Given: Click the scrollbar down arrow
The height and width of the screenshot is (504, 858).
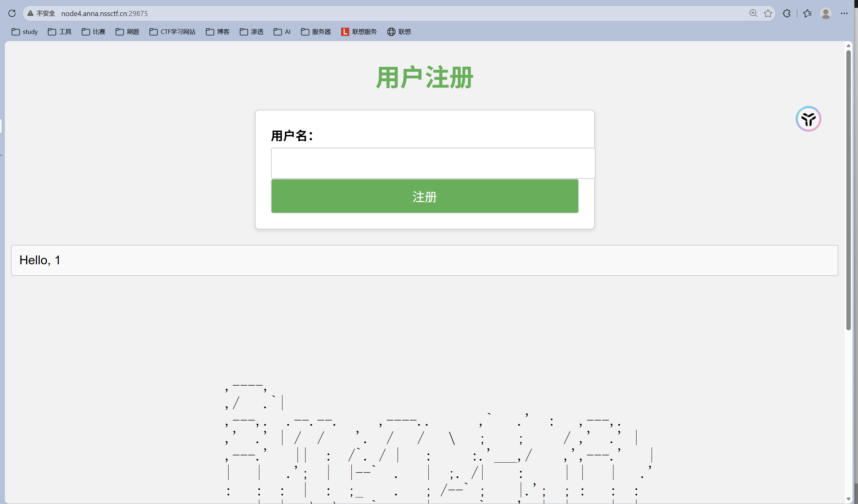Looking at the screenshot, I should point(848,499).
